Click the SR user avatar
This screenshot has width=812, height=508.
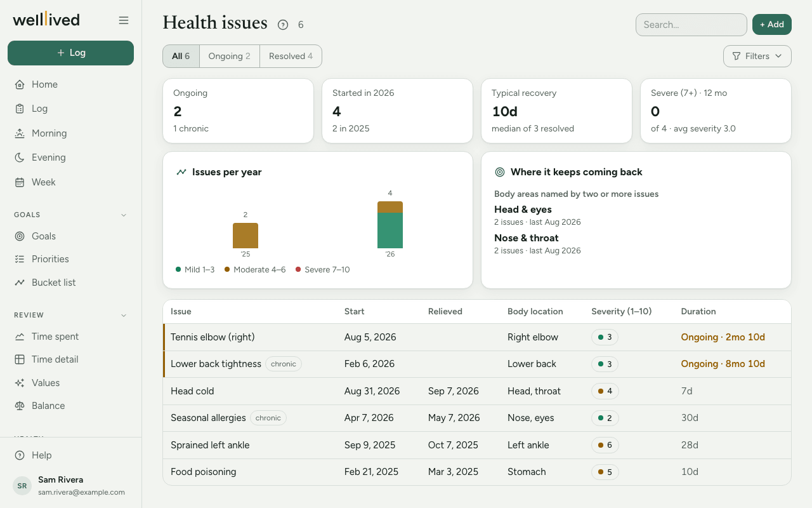(22, 486)
